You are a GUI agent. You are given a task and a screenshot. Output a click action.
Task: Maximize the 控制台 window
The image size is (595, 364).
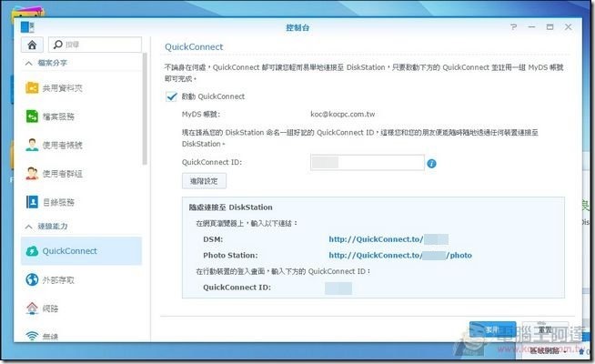[550, 27]
